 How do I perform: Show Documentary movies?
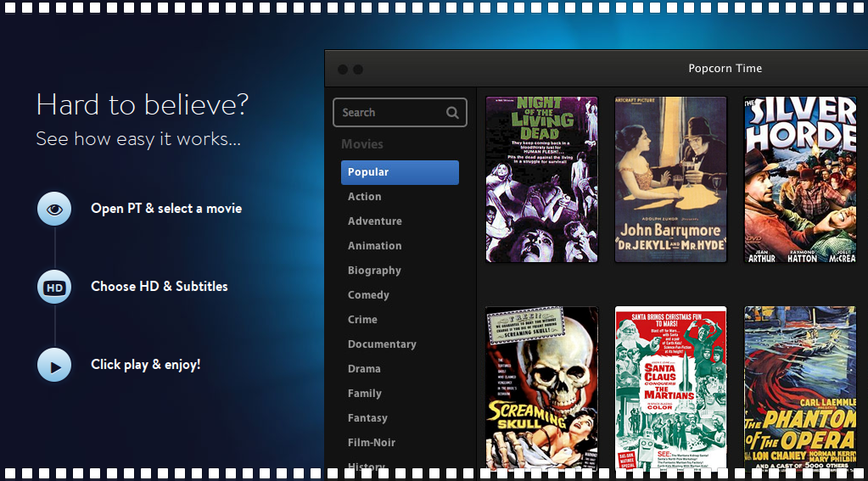(382, 344)
